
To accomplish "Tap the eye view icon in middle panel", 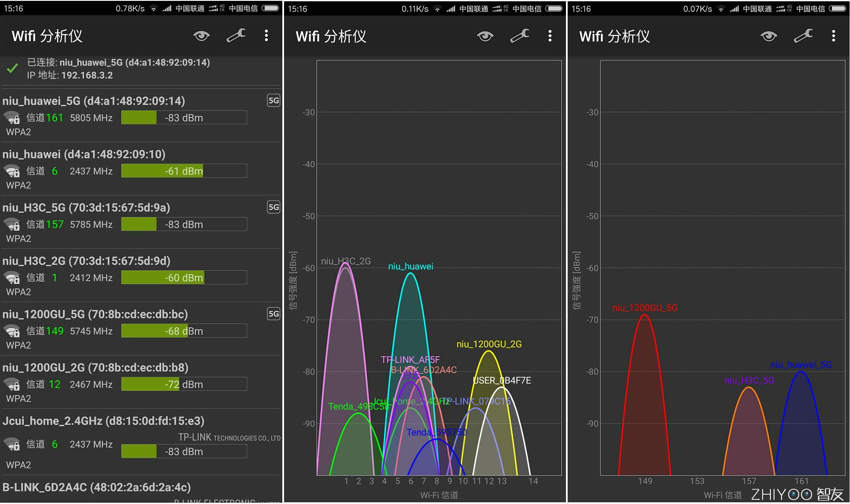I will coord(485,36).
